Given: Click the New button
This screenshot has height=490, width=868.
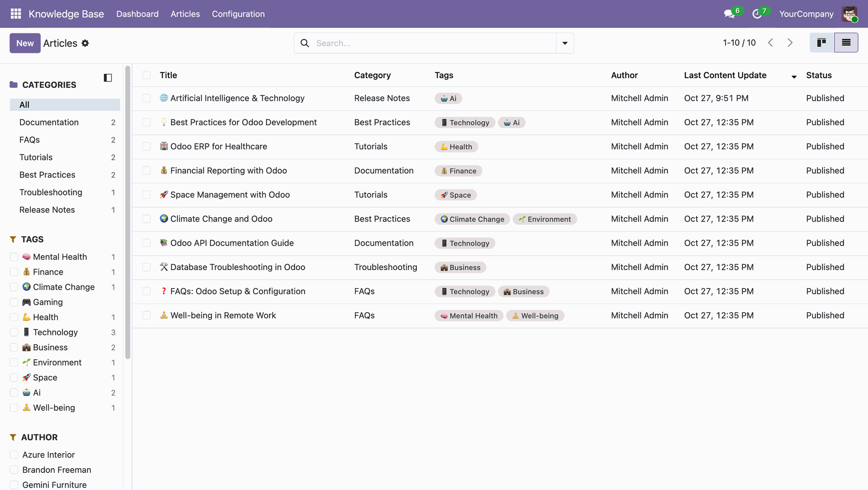Looking at the screenshot, I should pyautogui.click(x=25, y=43).
